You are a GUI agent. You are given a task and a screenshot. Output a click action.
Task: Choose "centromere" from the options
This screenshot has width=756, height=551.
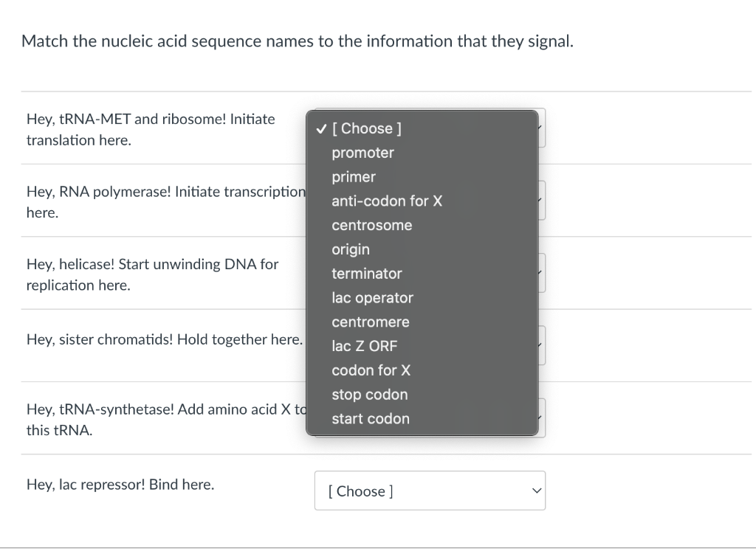[x=422, y=322]
